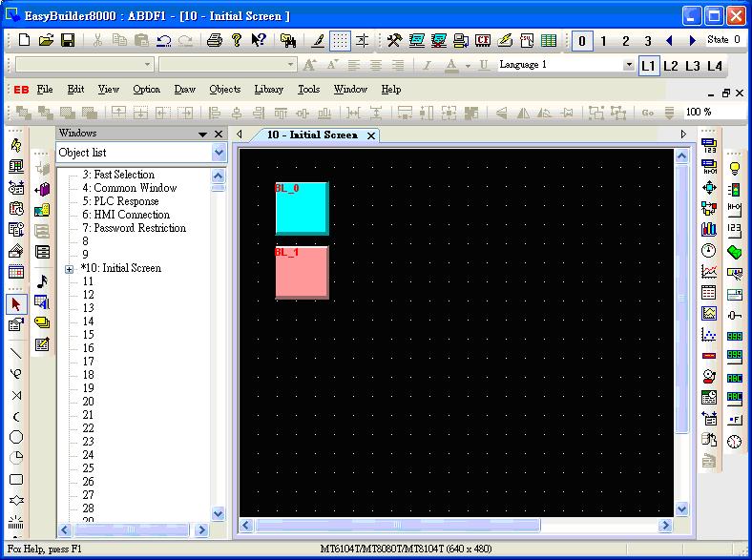Click the CF card build icon

[483, 40]
